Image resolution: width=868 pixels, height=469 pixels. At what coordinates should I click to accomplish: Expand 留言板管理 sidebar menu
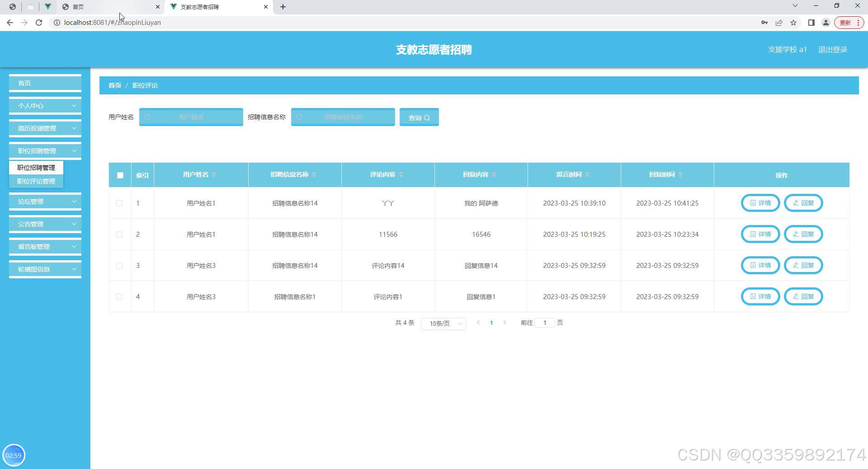tap(45, 247)
